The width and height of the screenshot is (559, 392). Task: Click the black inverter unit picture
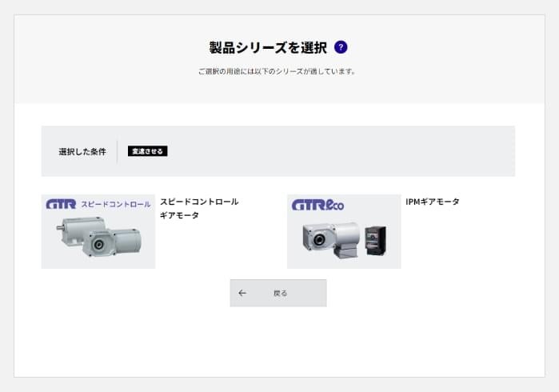pos(375,240)
